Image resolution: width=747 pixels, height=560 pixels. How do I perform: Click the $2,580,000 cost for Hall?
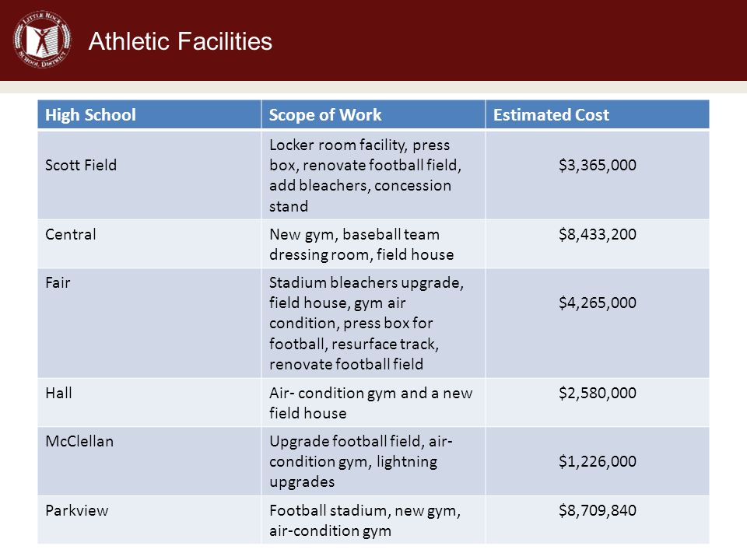[x=598, y=393]
